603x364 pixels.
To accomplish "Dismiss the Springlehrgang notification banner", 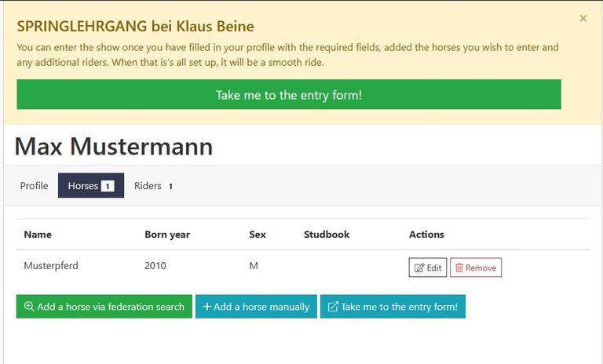I will [583, 18].
